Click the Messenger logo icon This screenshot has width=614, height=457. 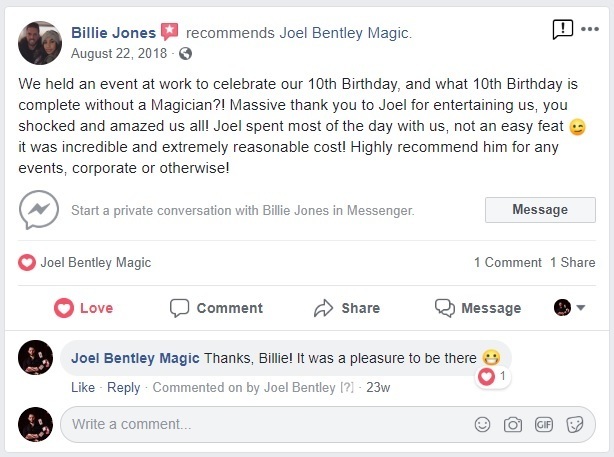click(x=37, y=210)
